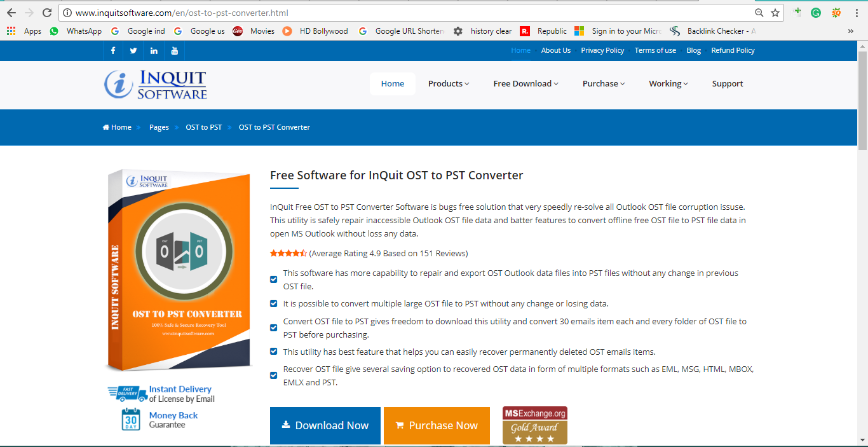The width and height of the screenshot is (868, 447).
Task: Open the YouTube social icon
Action: click(174, 51)
